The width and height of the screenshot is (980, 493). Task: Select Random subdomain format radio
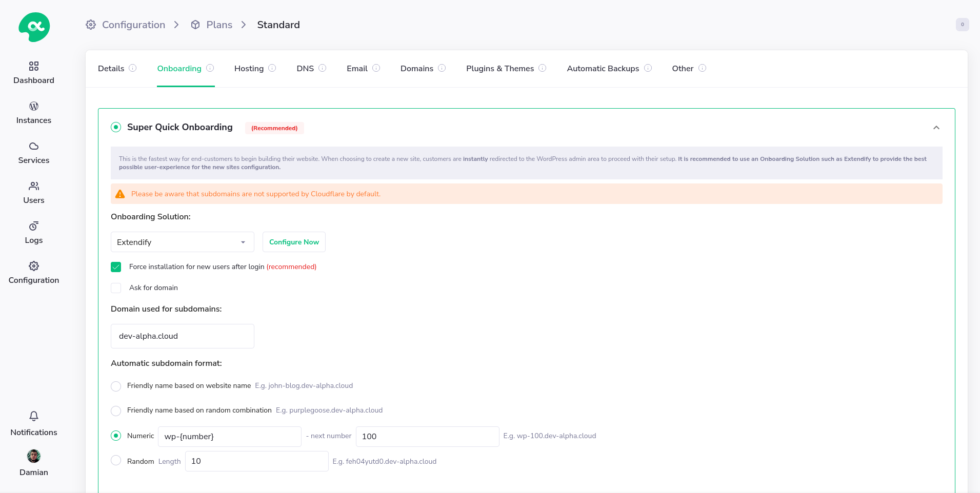[x=116, y=460]
